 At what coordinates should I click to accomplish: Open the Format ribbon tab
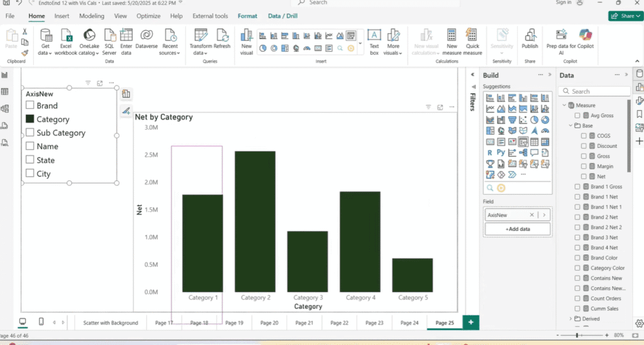pos(247,16)
